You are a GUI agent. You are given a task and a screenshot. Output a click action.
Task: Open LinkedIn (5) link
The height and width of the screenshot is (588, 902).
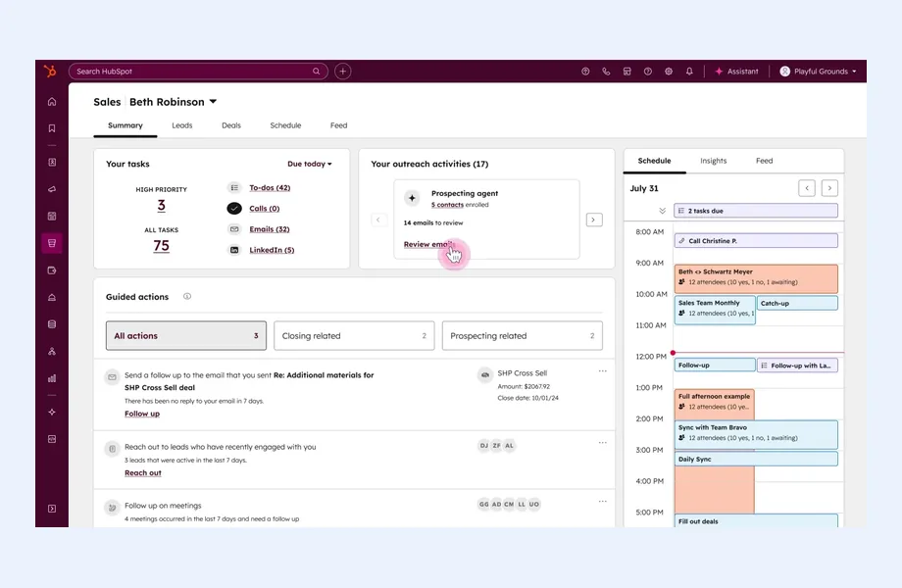pyautogui.click(x=272, y=250)
